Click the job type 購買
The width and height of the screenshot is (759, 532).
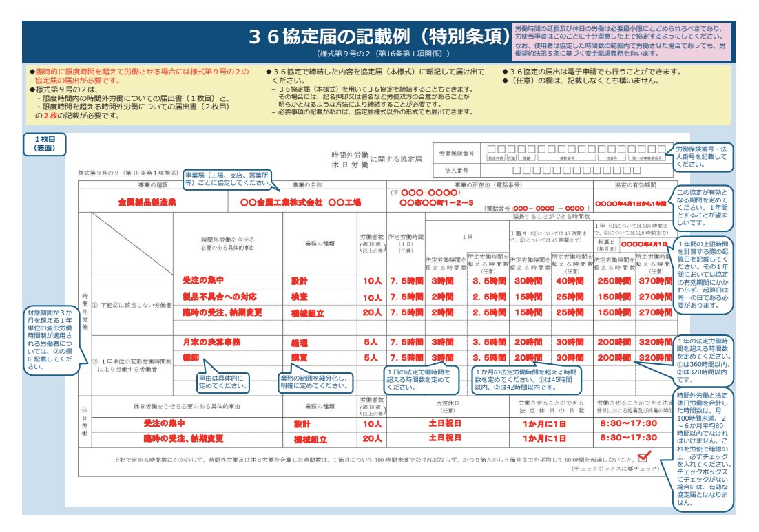coord(299,358)
